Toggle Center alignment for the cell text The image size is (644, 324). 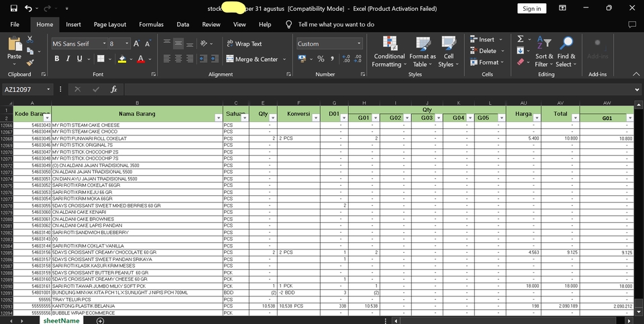tap(178, 59)
